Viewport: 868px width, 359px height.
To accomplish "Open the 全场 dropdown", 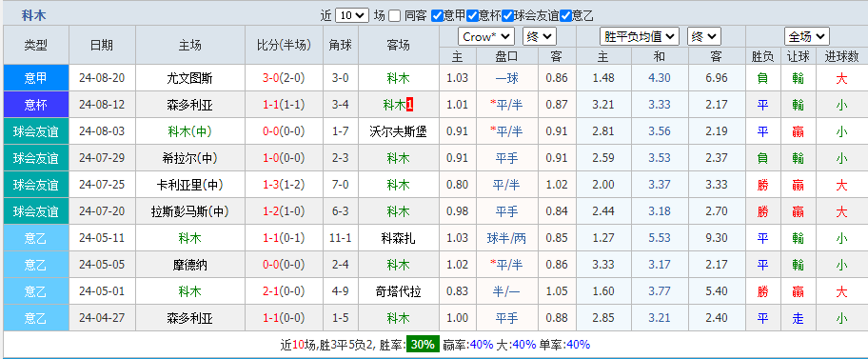I will [806, 37].
